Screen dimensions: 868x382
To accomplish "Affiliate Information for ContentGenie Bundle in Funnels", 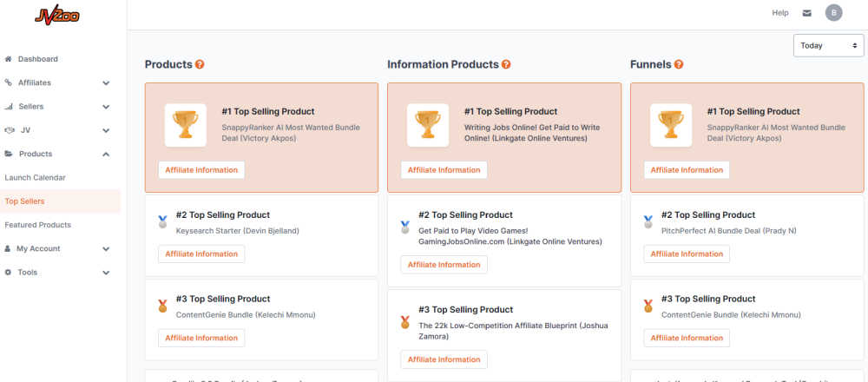I will 687,339.
